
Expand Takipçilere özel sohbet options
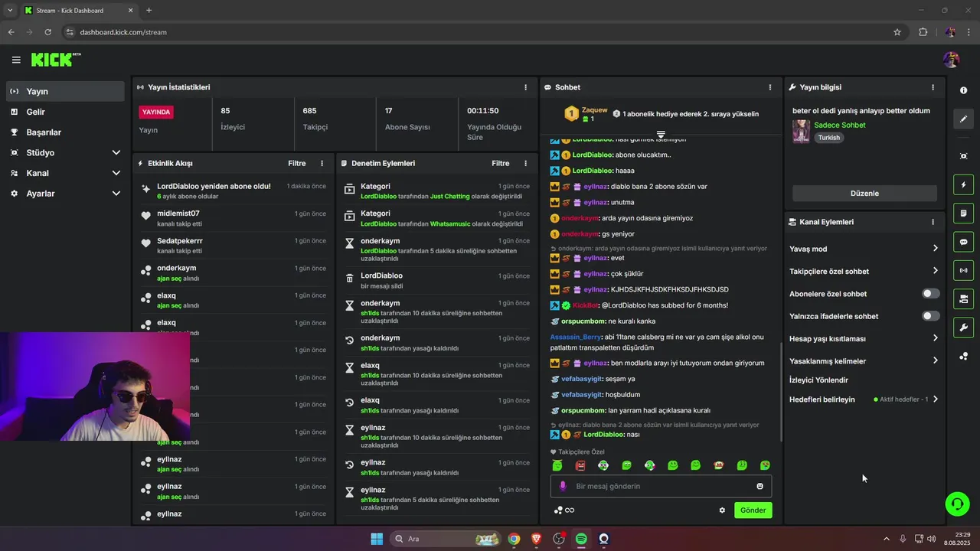point(935,271)
